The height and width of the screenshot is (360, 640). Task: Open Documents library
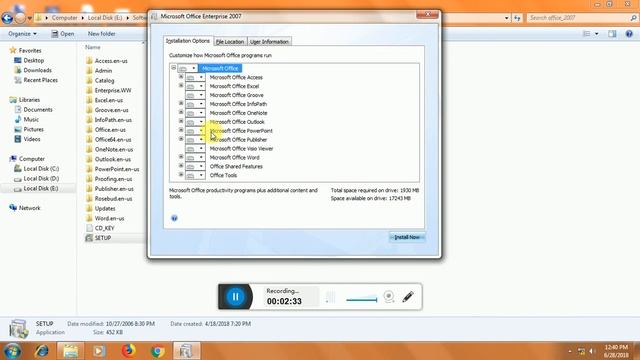click(x=33, y=110)
